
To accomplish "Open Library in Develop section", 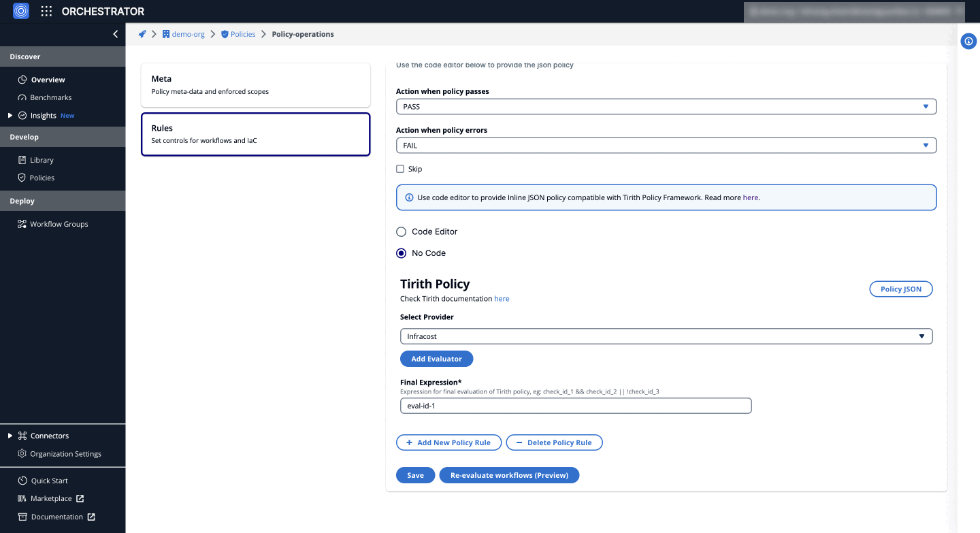I will pyautogui.click(x=42, y=160).
